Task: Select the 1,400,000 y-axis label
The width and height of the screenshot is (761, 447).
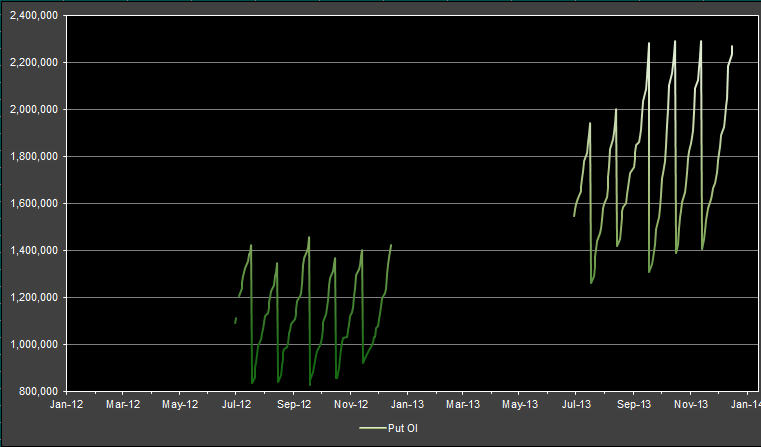Action: 33,250
